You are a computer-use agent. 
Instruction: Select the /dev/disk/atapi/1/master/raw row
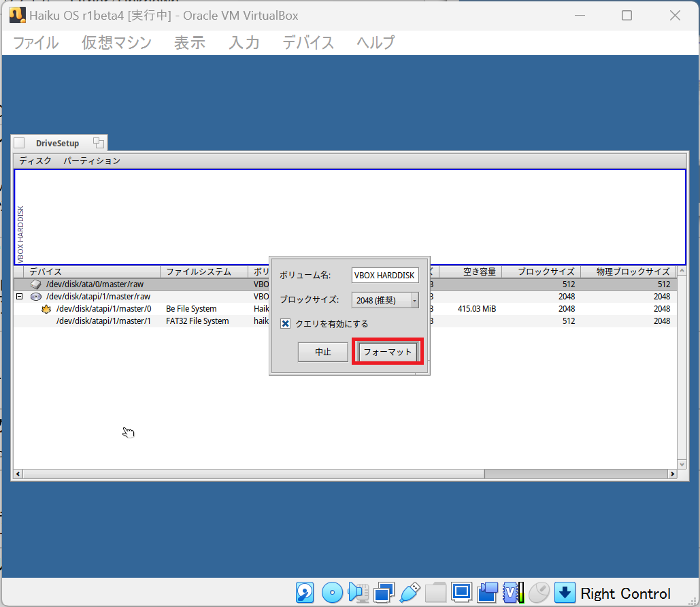click(x=345, y=297)
